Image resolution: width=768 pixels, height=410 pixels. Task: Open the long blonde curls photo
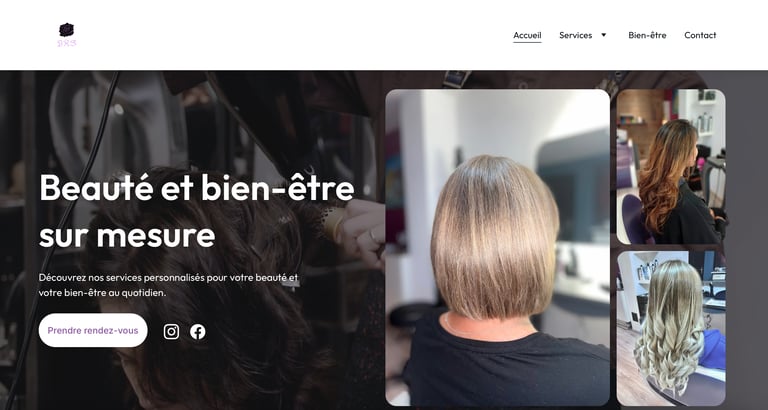(671, 328)
